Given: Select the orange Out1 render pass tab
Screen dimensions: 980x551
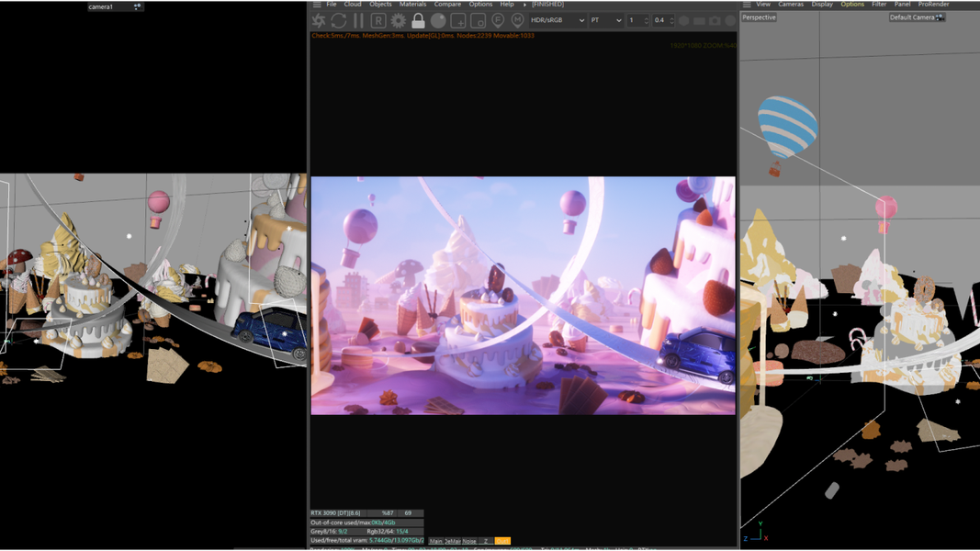Looking at the screenshot, I should (502, 541).
